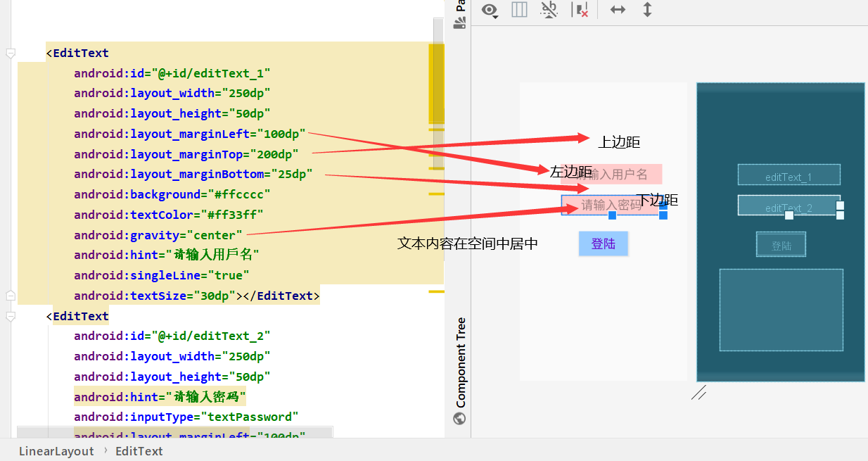Click the singleLine="true" attribute line
Image resolution: width=868 pixels, height=461 pixels.
point(162,275)
